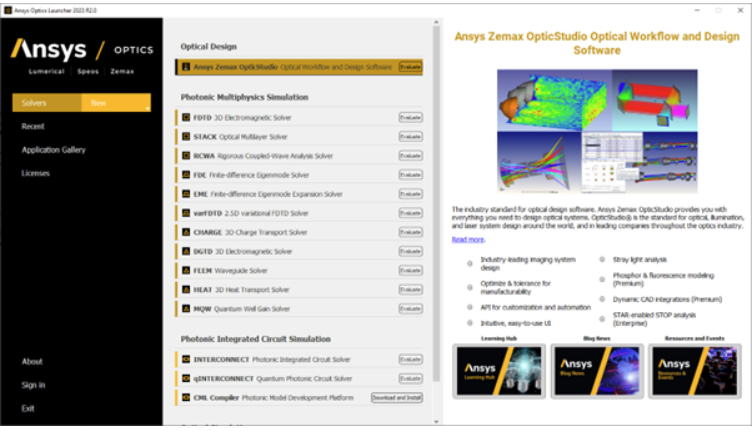Select DGTD 3D Electromagnetic Solver row
Image resolution: width=755 pixels, height=431 pixels.
[299, 251]
